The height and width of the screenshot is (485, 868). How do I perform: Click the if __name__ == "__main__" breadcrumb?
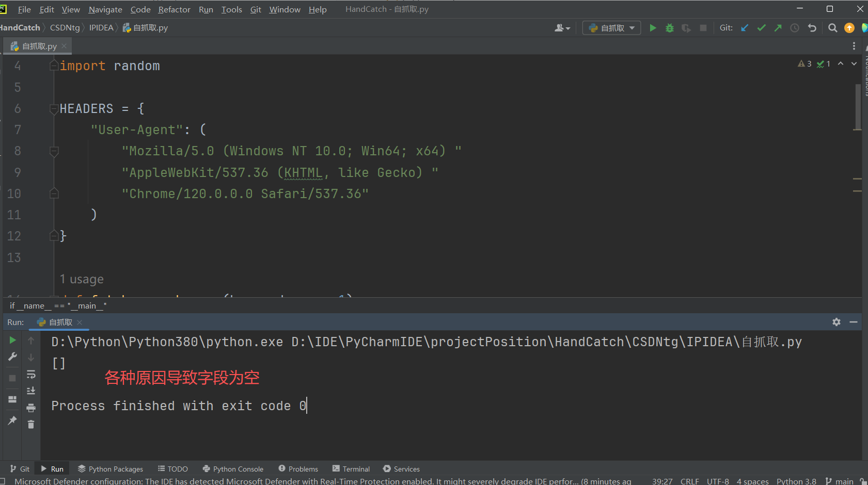tap(58, 305)
